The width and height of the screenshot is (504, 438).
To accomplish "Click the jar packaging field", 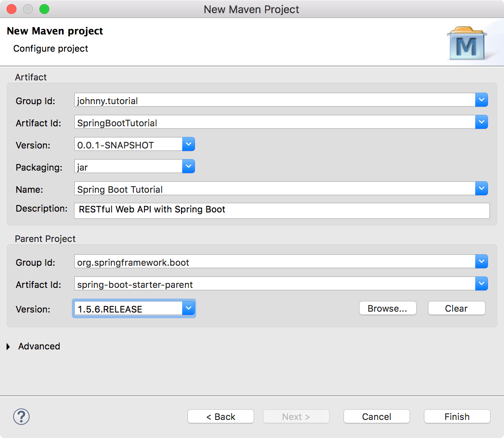I will [128, 167].
